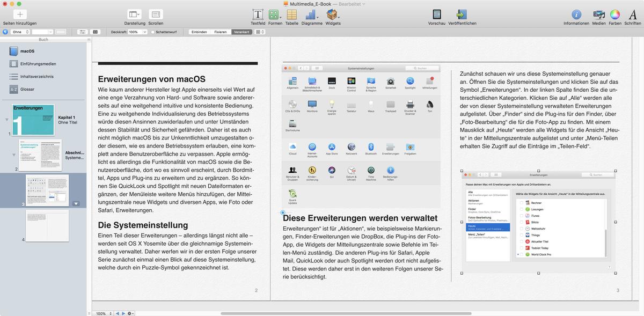Open the Darstellung view menu

134,14
